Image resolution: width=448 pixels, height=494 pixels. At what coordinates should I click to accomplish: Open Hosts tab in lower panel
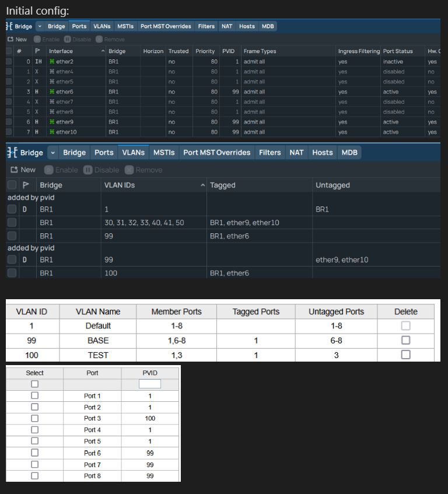pyautogui.click(x=323, y=152)
